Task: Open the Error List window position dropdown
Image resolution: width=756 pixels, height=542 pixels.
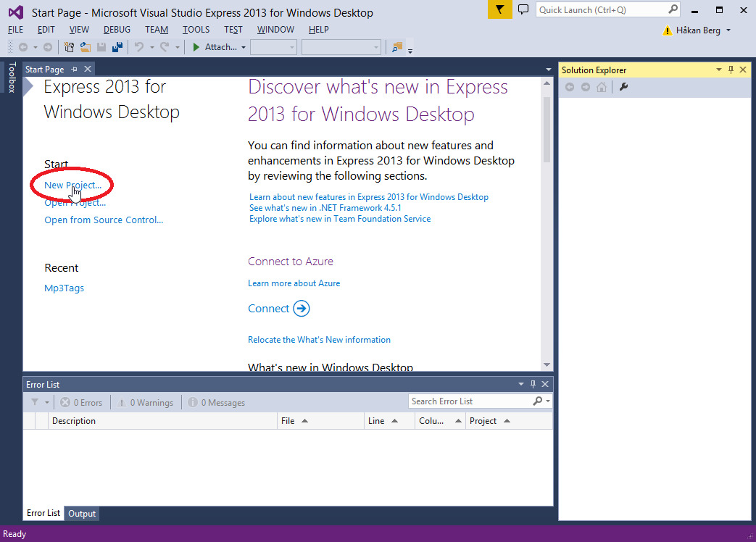Action: point(520,384)
